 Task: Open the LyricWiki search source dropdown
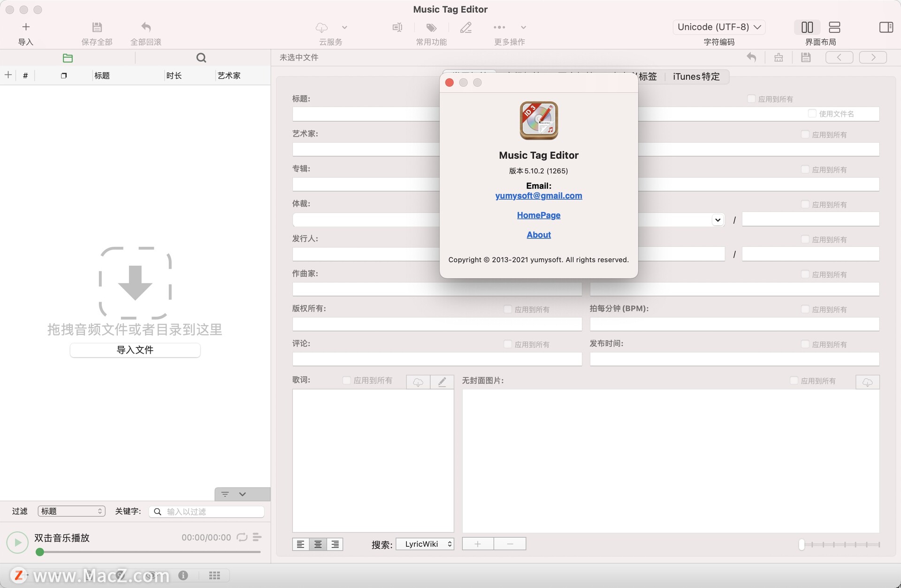[x=425, y=544]
